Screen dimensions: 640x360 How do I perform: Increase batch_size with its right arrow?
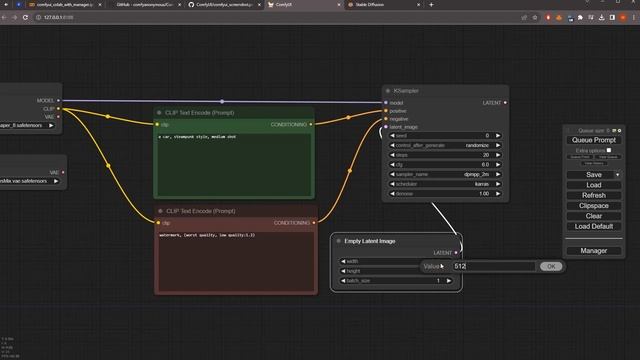449,281
